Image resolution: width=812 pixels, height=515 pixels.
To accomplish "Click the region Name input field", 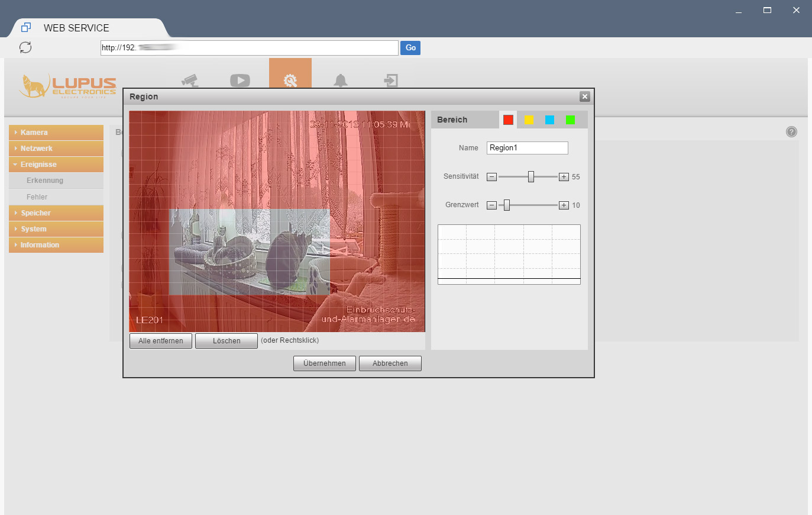I will point(527,148).
